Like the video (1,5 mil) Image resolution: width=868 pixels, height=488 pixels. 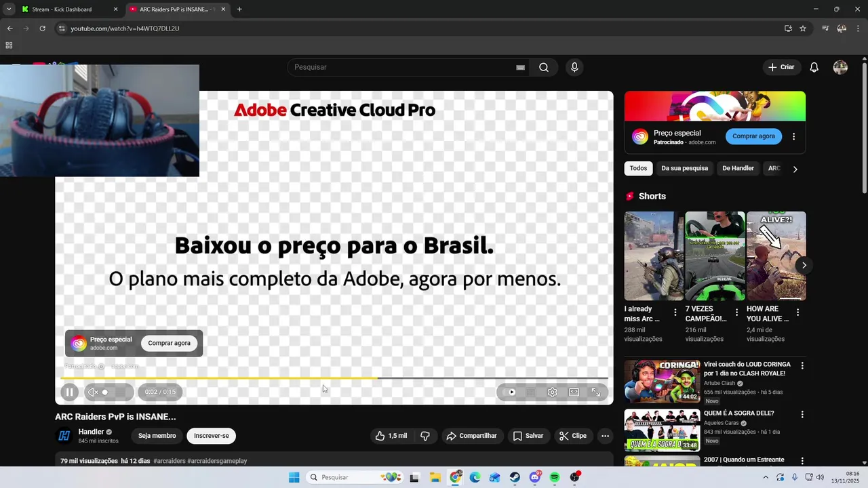392,436
